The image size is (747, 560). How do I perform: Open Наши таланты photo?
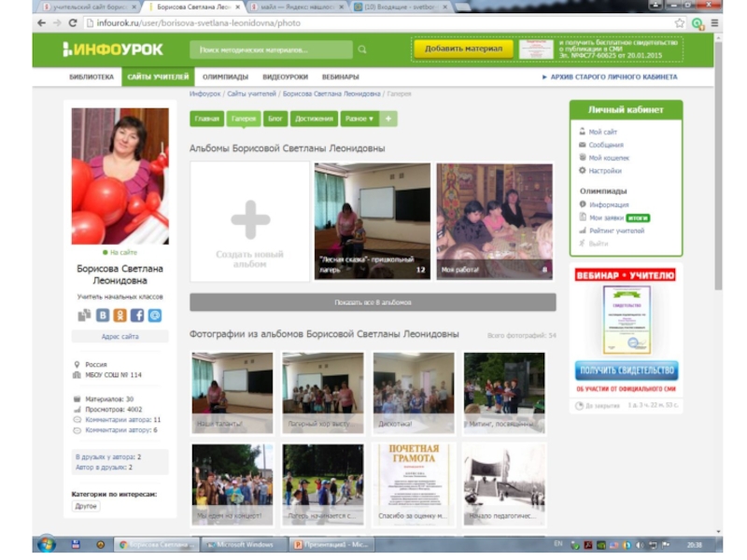[233, 393]
